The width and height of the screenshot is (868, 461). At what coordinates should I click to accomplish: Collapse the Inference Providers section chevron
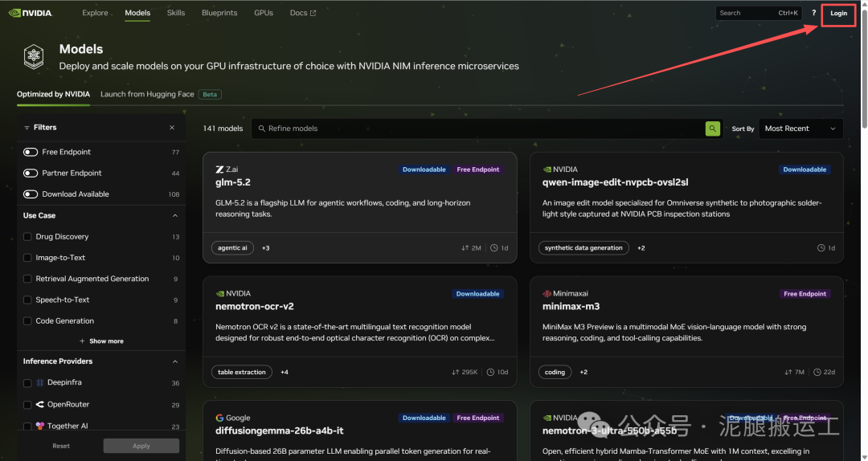[x=175, y=361]
